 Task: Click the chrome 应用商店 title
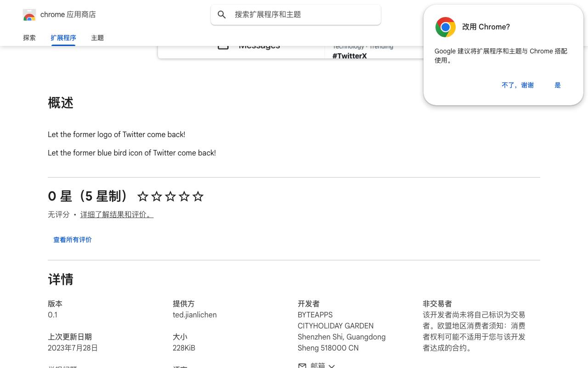(68, 15)
